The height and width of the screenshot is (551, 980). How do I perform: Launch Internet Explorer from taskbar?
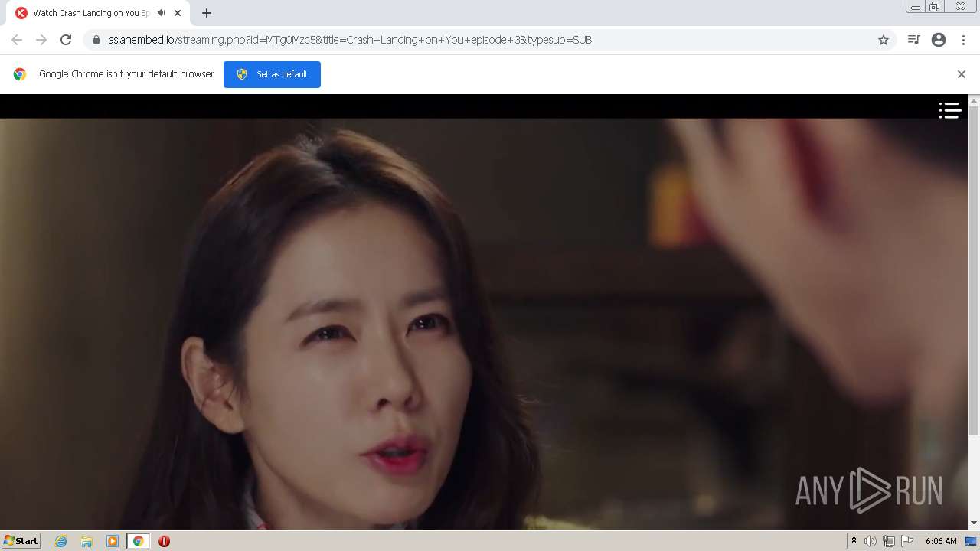(x=60, y=541)
